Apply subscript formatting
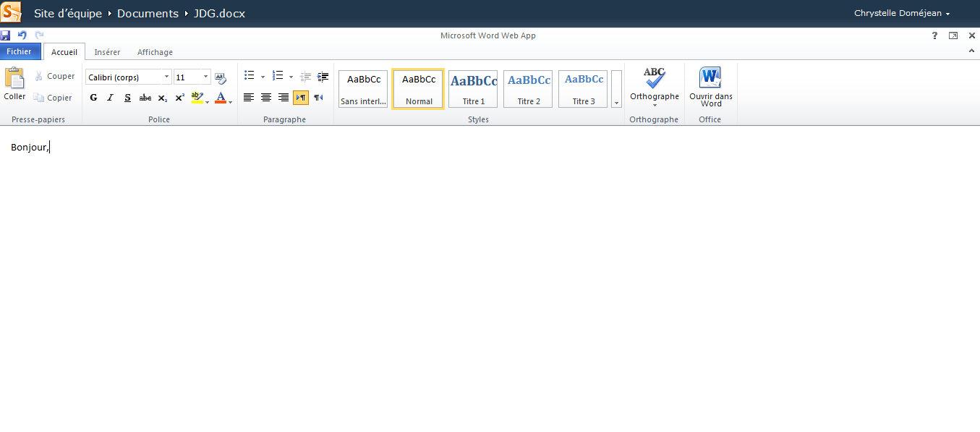 (163, 98)
